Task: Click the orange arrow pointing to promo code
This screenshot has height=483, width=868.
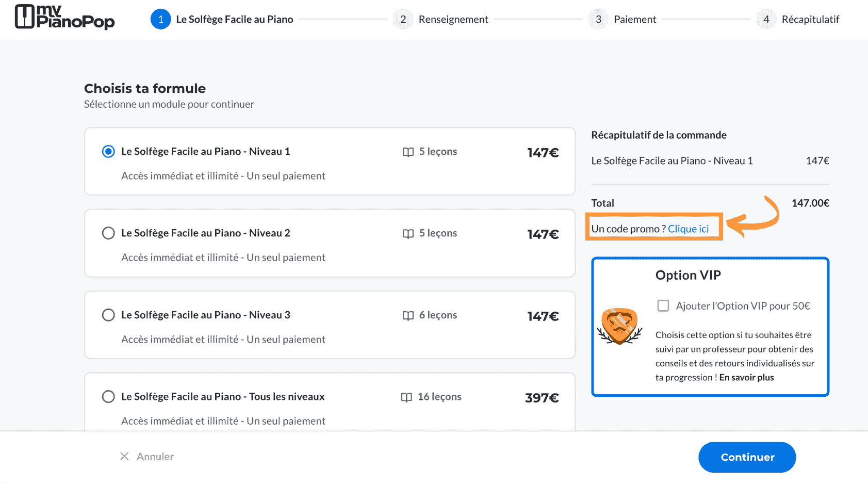Action: tap(755, 219)
